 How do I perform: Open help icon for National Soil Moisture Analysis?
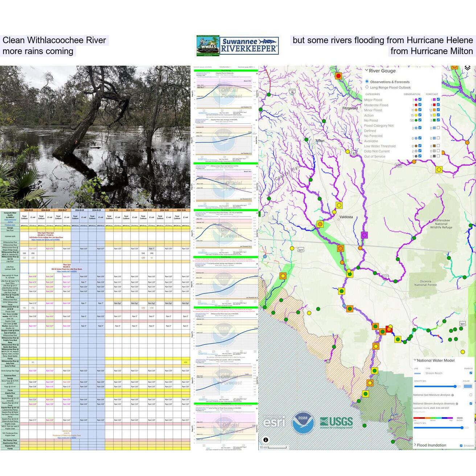point(452,395)
